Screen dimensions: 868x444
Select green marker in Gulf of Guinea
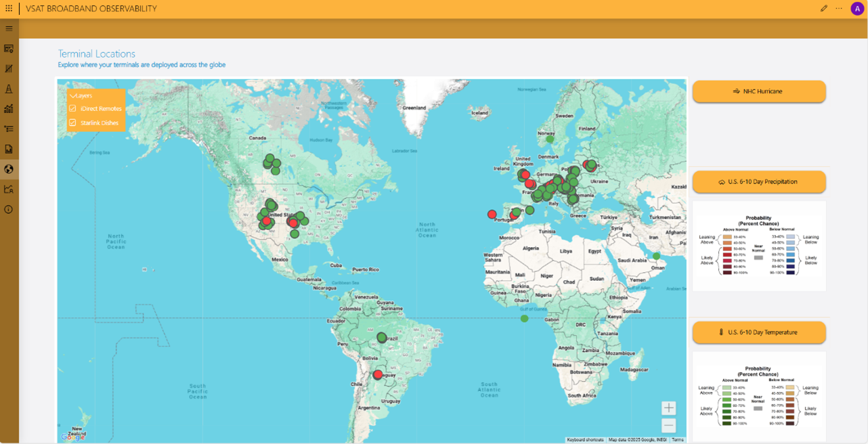tap(524, 318)
